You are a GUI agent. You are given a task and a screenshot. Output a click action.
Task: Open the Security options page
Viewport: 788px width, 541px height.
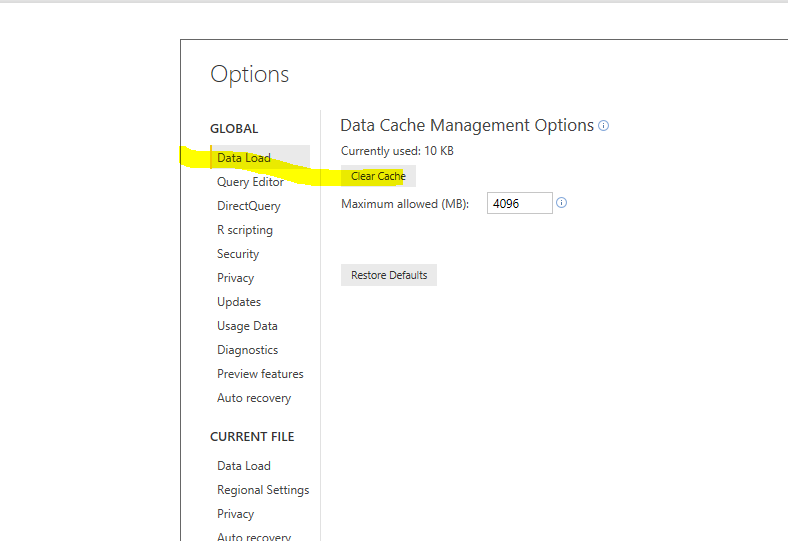point(238,254)
